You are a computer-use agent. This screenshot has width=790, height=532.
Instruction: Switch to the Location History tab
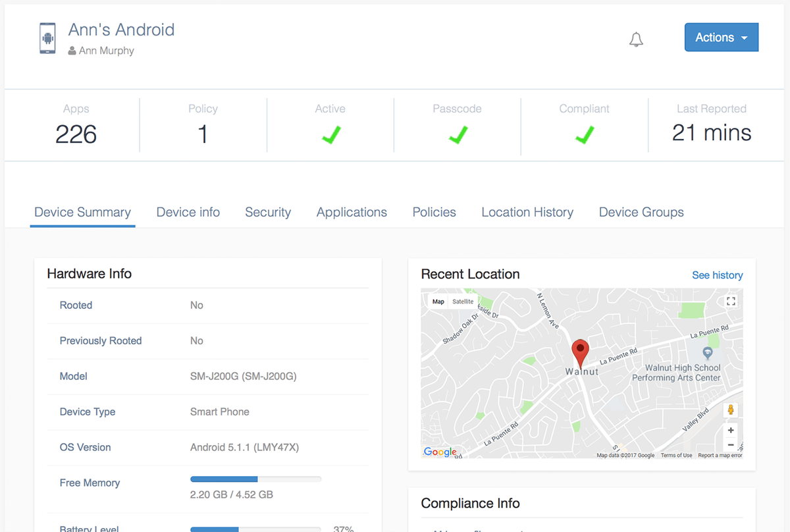point(527,212)
